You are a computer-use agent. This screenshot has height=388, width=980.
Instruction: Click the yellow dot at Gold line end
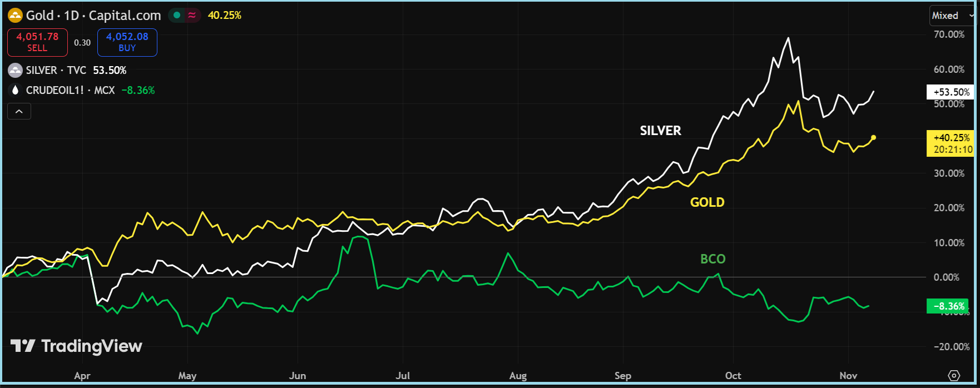(873, 137)
